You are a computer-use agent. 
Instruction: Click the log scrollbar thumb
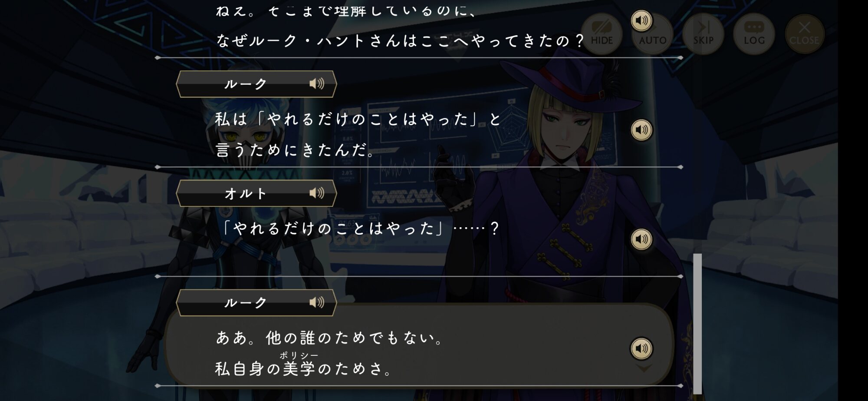pos(697,324)
